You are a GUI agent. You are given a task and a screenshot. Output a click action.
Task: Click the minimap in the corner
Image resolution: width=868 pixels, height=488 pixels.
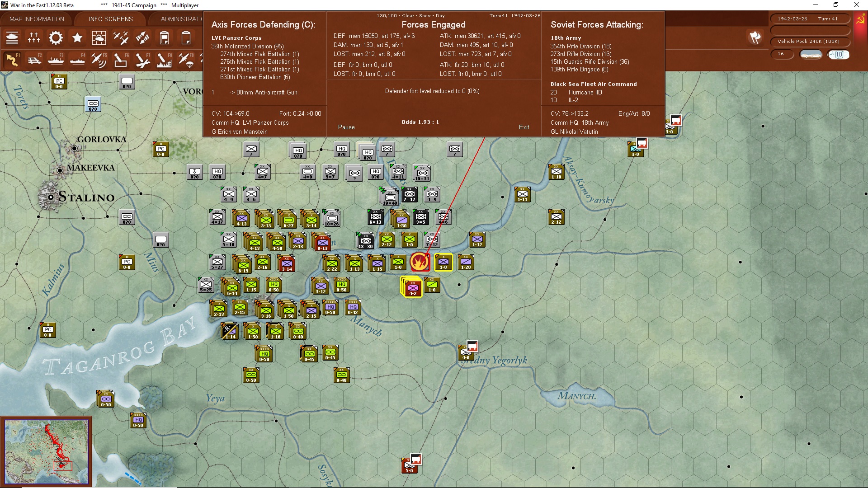coord(47,451)
